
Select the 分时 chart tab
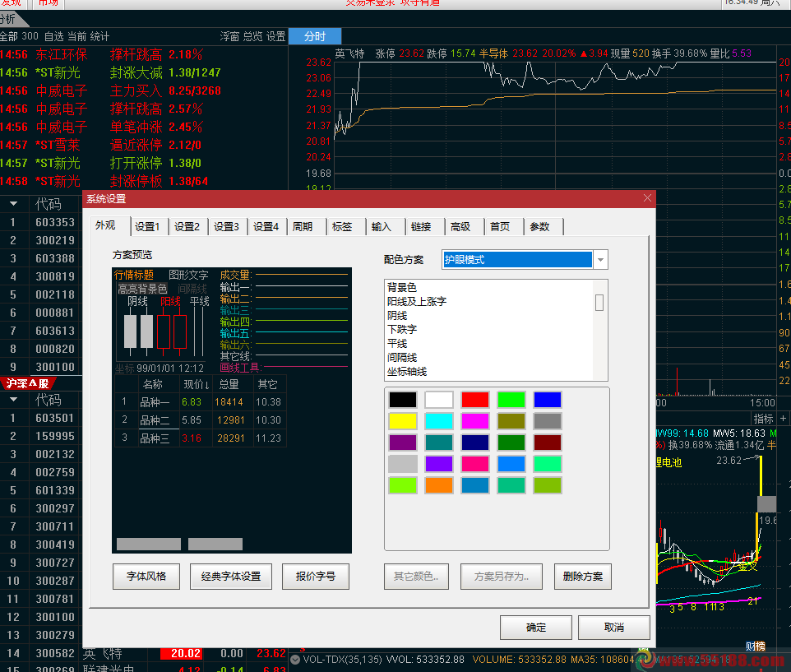tap(315, 36)
